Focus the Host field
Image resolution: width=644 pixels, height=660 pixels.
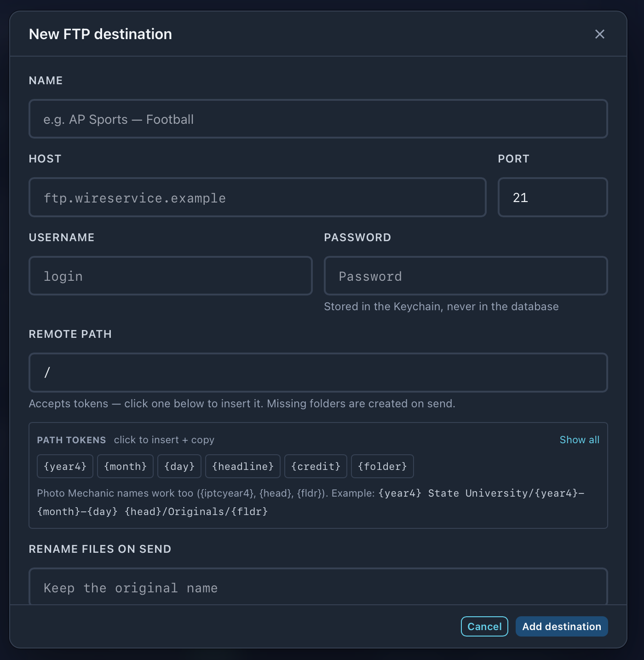(258, 197)
